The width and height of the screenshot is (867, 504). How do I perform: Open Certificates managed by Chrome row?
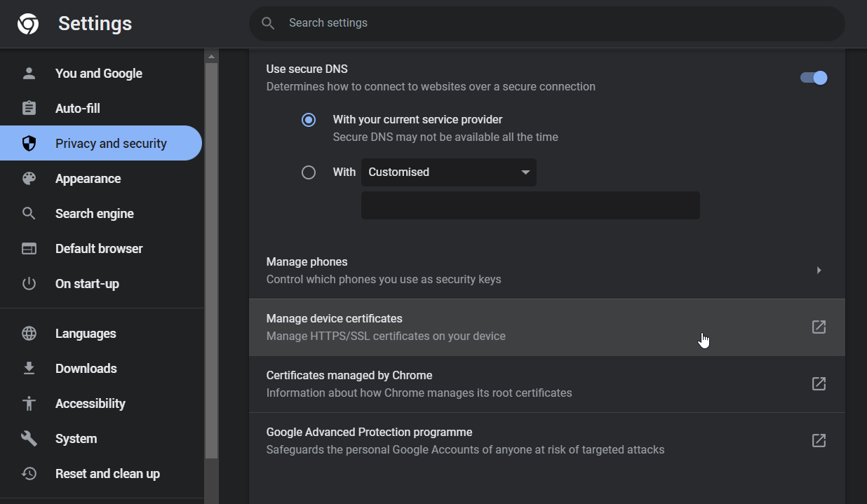(547, 384)
